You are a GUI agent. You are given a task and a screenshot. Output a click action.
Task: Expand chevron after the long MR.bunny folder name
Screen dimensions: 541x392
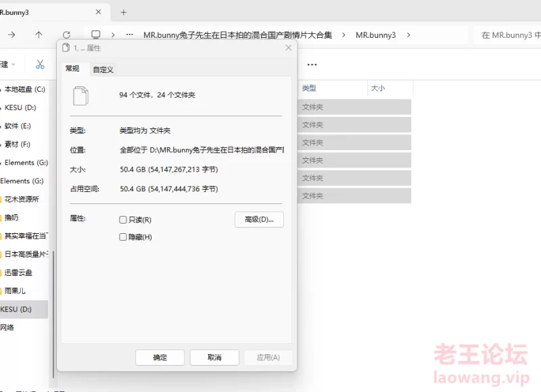tap(344, 35)
